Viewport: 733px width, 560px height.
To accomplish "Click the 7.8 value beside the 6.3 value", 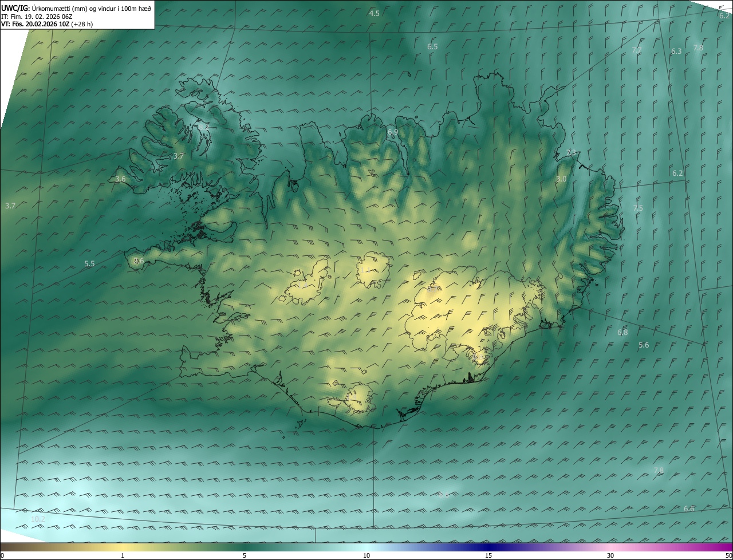I will 698,48.
